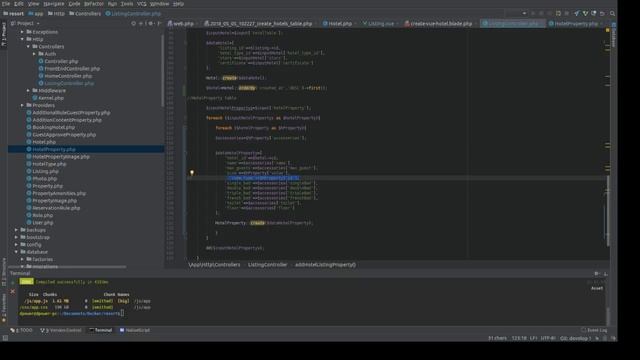The height and width of the screenshot is (360, 640).
Task: Click the Git branch develop status widget
Action: 576,338
